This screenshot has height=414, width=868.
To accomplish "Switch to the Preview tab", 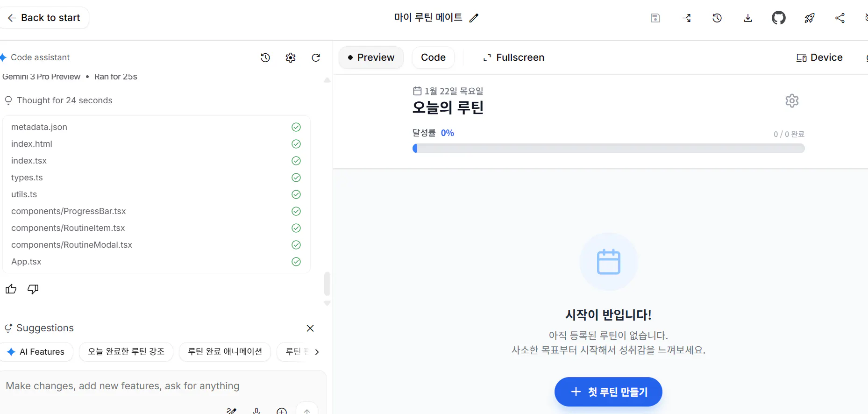I will [x=371, y=57].
